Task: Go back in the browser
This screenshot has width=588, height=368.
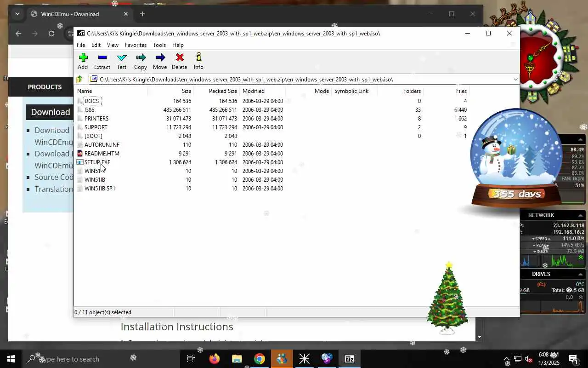Action: 18,33
